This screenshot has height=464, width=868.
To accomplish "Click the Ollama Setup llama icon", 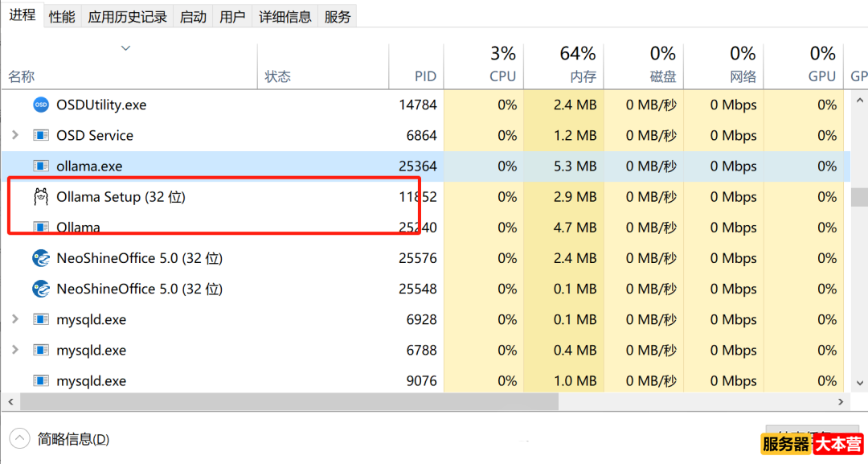I will point(41,197).
